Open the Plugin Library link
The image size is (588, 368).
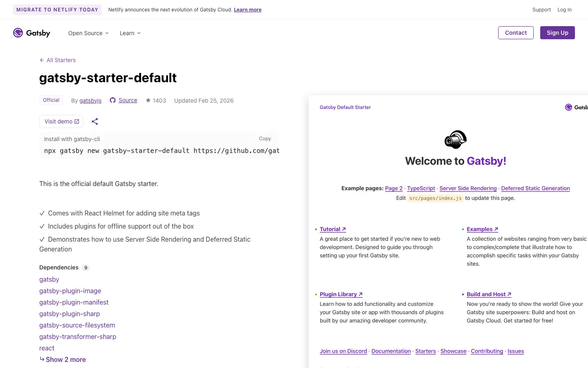pyautogui.click(x=341, y=294)
